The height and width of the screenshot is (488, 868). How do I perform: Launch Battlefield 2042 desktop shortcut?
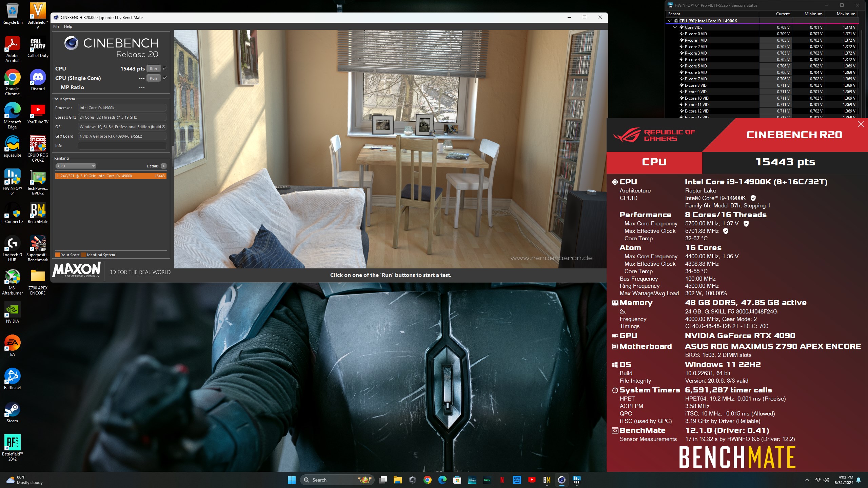point(13,448)
